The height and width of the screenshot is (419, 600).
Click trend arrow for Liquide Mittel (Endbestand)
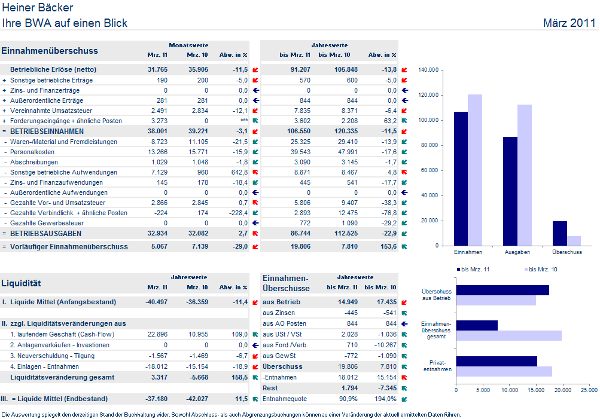click(x=256, y=399)
